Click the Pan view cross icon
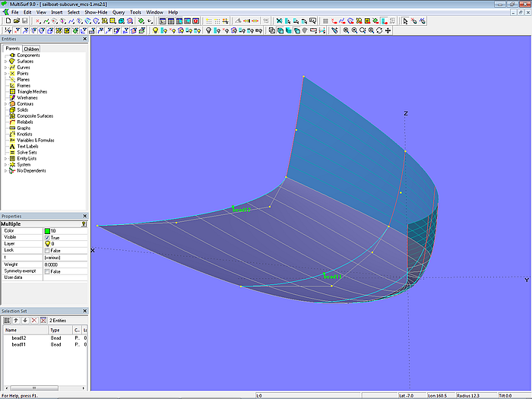This screenshot has width=532, height=399. pos(388,30)
